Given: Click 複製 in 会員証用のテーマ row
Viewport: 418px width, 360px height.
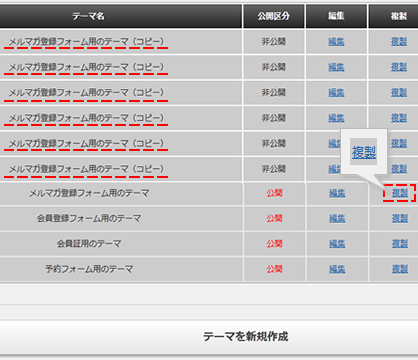Looking at the screenshot, I should tap(400, 244).
